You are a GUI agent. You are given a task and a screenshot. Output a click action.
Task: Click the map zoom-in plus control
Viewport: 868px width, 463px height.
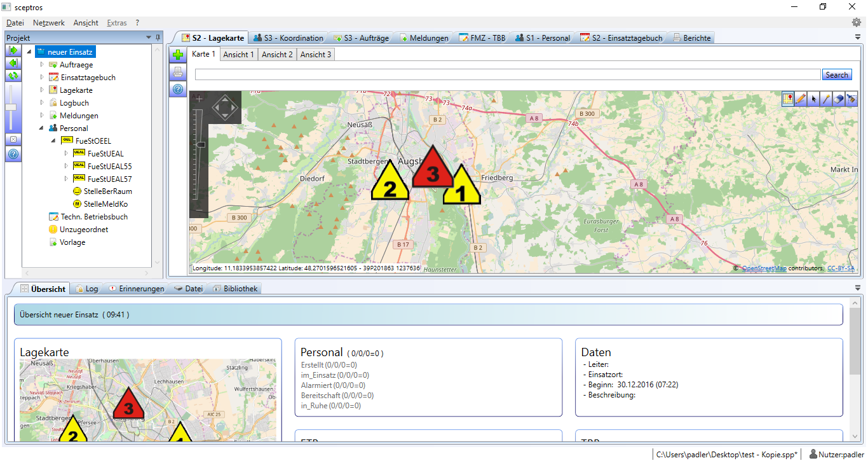click(199, 99)
